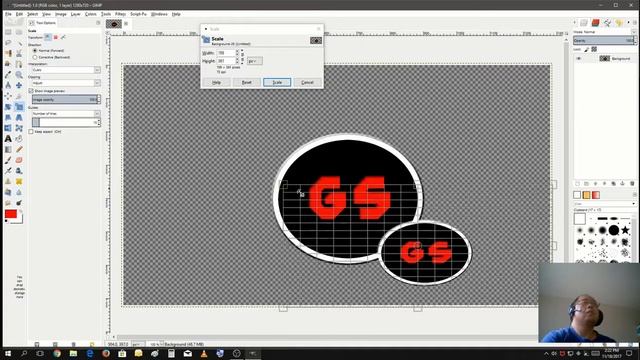This screenshot has height=360, width=640.
Task: Open the layers dock tab menu button
Action: click(634, 22)
